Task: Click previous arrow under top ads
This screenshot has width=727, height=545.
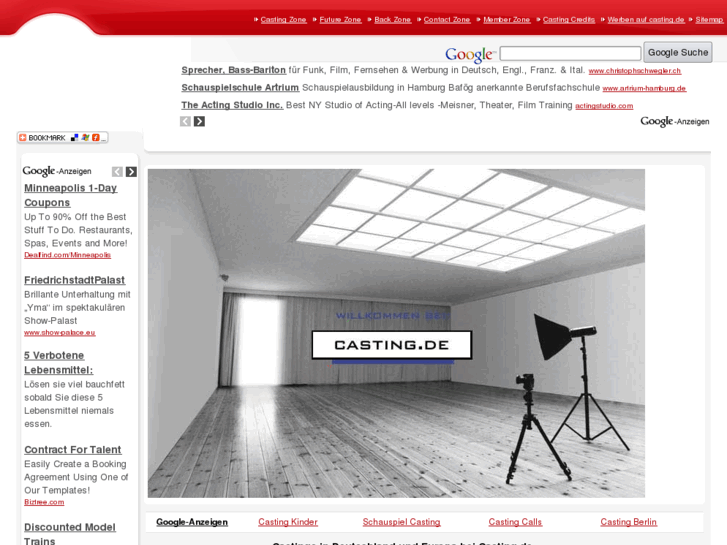Action: (185, 122)
